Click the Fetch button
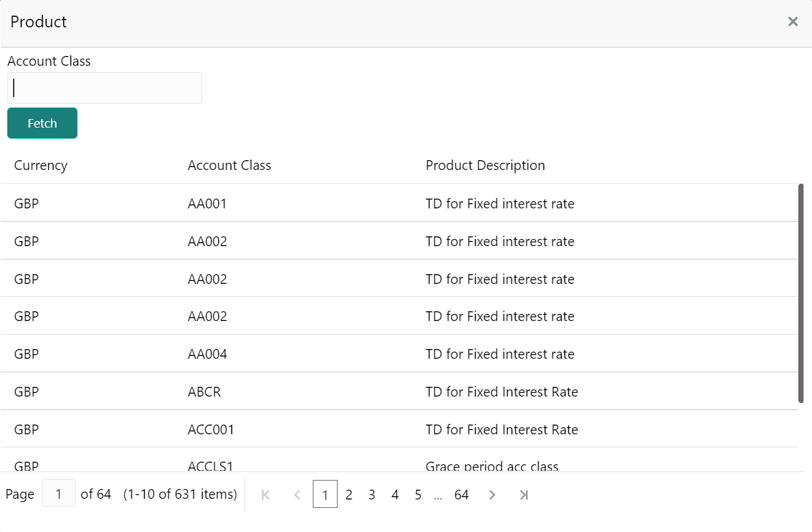 tap(42, 123)
